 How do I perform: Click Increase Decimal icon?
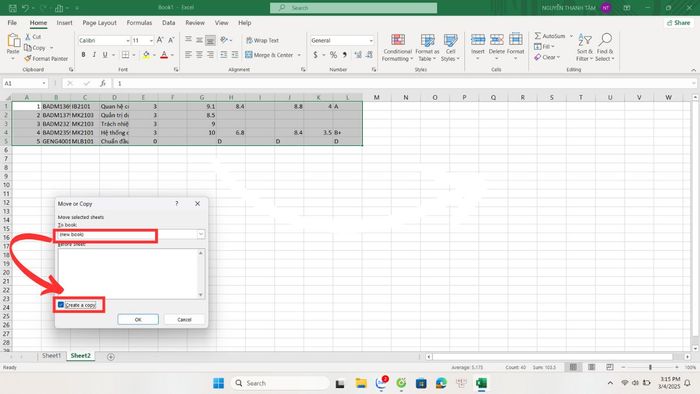(x=358, y=54)
